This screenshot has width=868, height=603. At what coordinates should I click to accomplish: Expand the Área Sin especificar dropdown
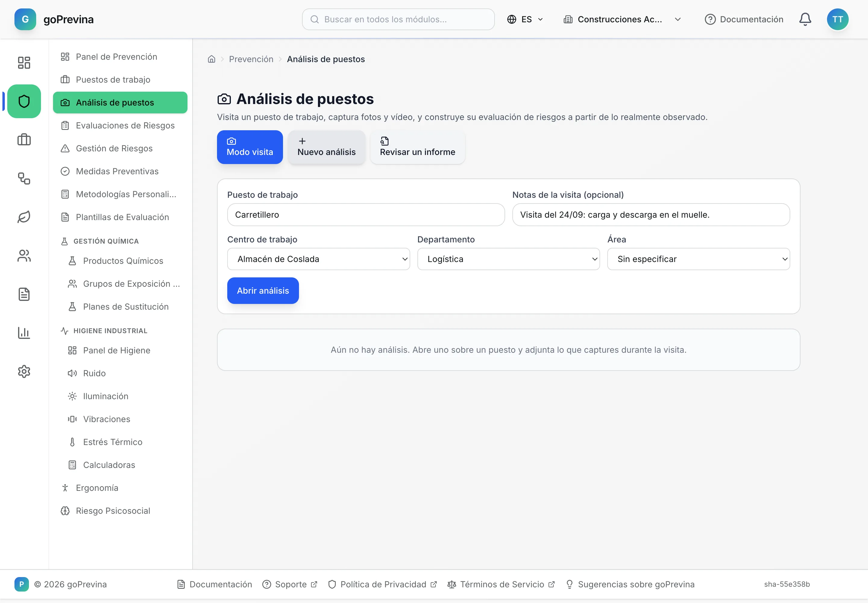pyautogui.click(x=698, y=259)
